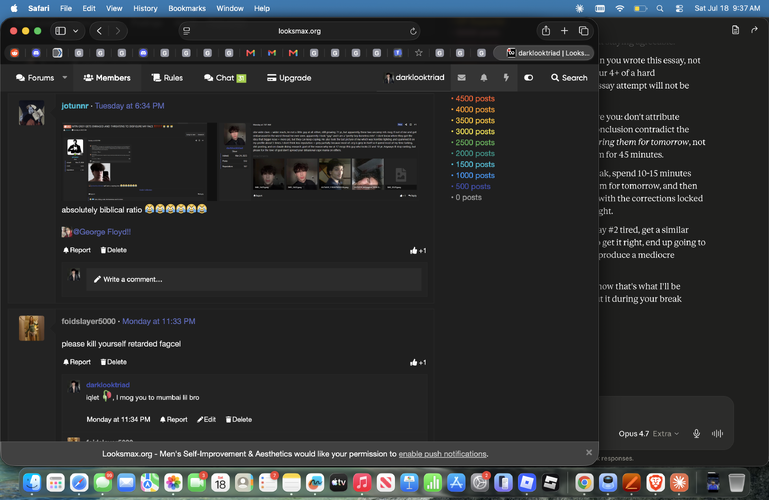
Task: Open the alerts bell icon
Action: tap(484, 77)
